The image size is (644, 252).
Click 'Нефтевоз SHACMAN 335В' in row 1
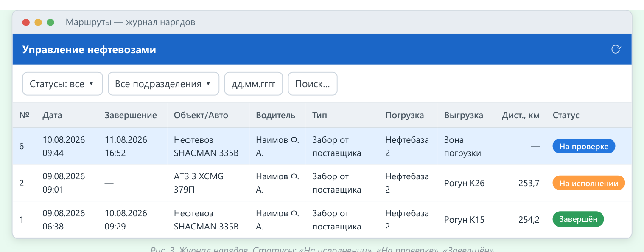click(206, 220)
